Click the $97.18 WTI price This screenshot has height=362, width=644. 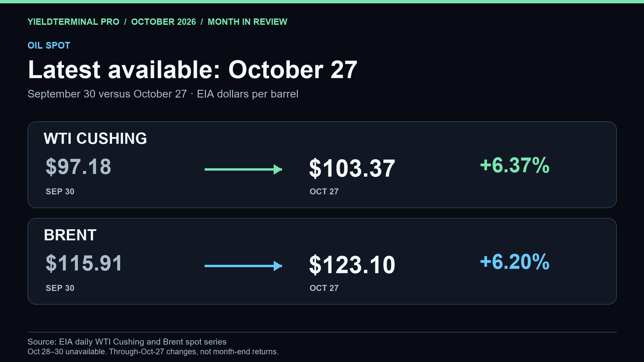click(78, 167)
